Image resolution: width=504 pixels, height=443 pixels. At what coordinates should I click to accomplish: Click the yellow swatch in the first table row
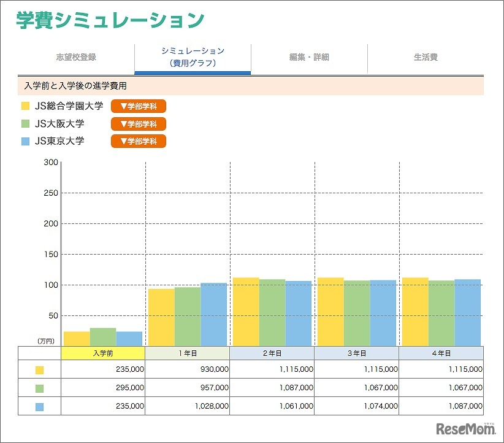pos(39,369)
